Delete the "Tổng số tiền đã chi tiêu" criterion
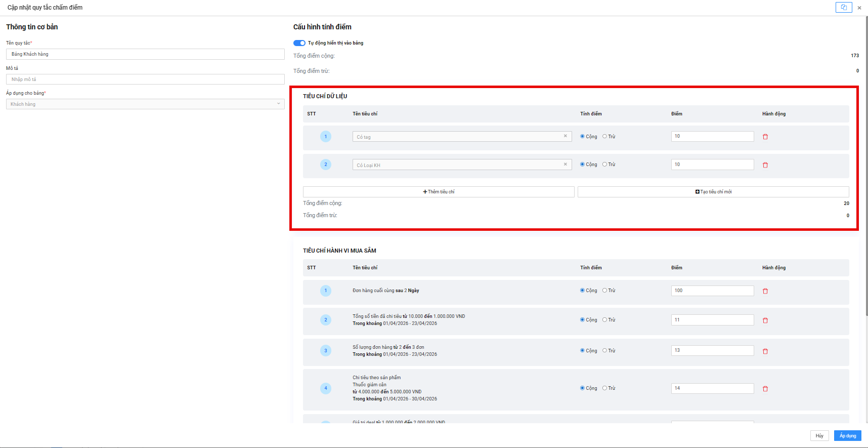 (765, 320)
